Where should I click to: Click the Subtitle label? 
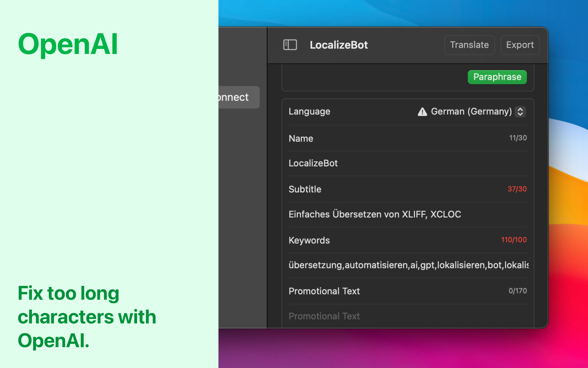305,189
